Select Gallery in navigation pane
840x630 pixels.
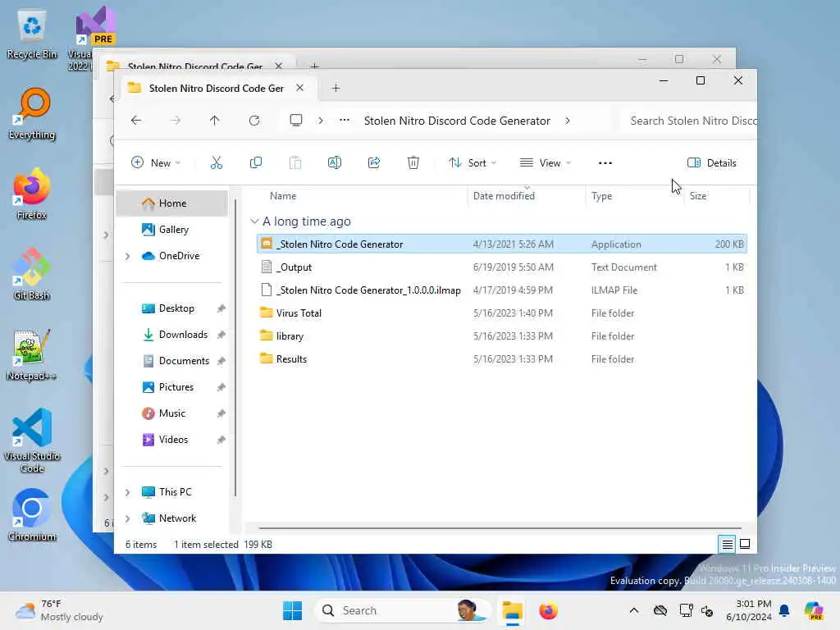pos(172,230)
